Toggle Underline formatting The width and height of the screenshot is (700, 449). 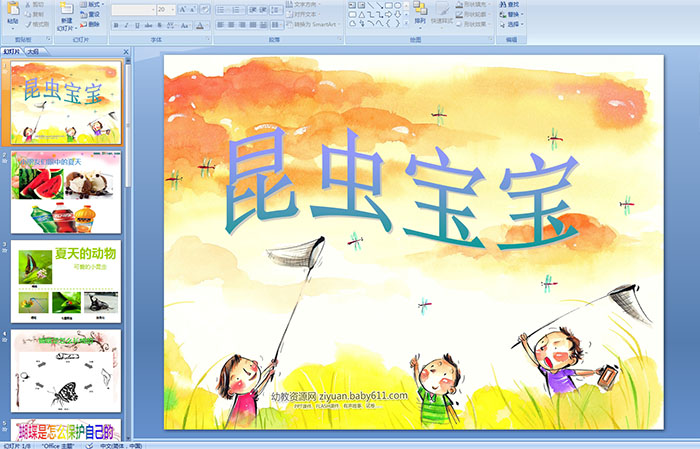pyautogui.click(x=137, y=25)
